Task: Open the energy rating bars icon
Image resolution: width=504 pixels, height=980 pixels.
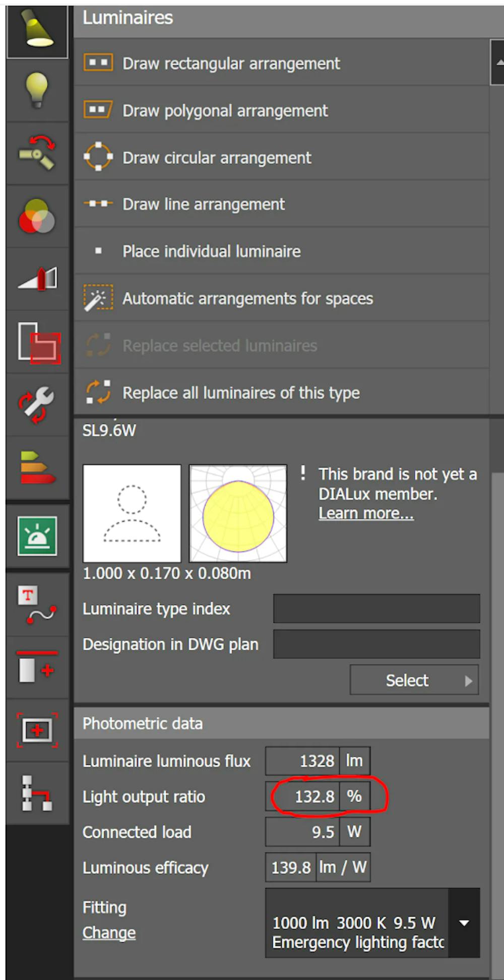Action: pyautogui.click(x=37, y=467)
